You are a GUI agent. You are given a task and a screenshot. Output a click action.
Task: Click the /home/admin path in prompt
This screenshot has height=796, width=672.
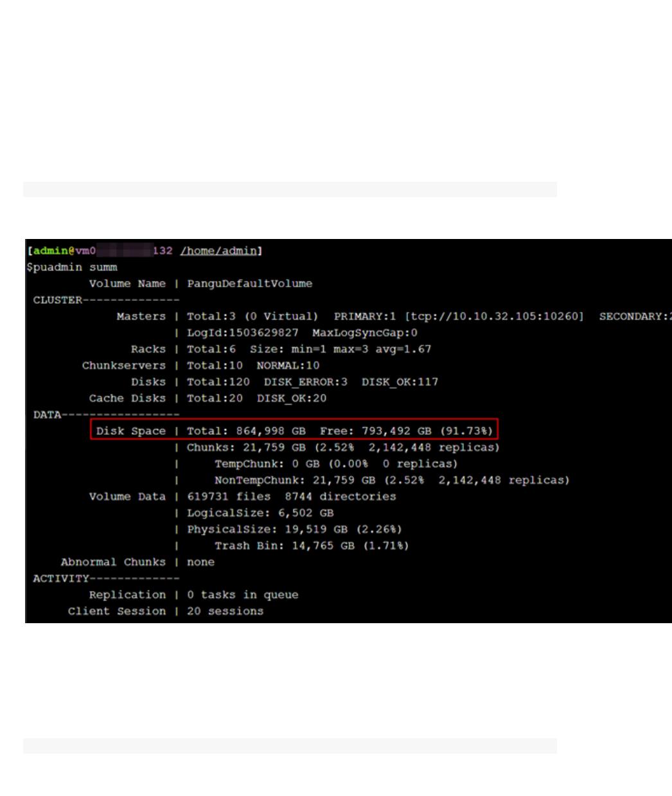219,251
